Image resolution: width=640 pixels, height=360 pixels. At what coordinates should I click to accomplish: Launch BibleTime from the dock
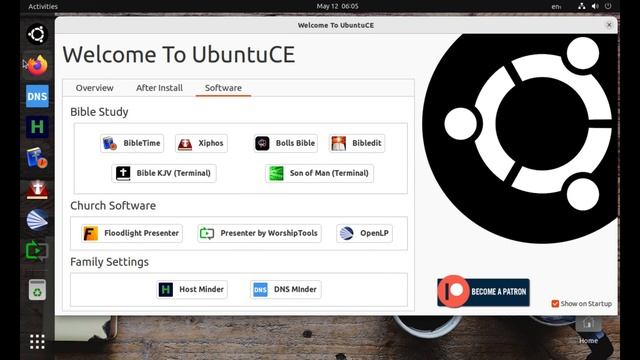37,158
